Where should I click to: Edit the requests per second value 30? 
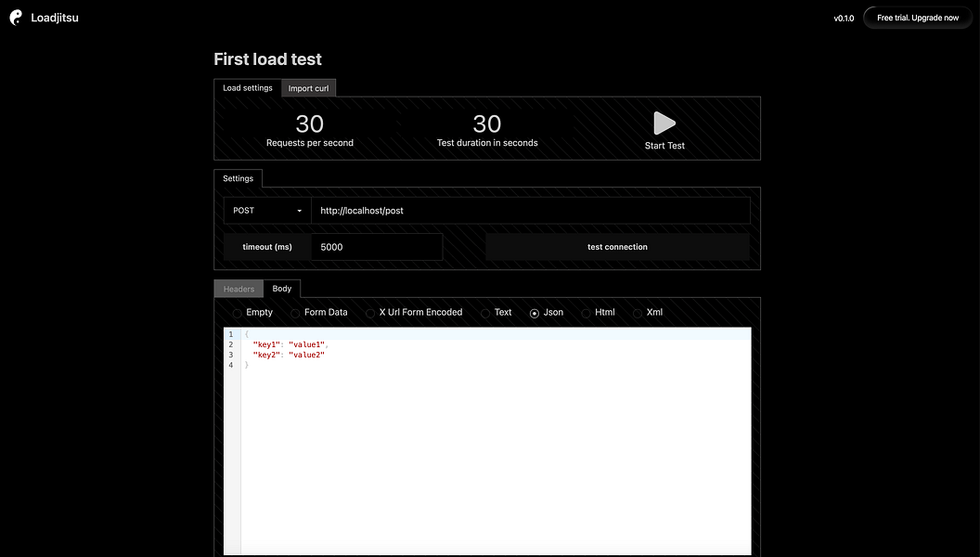tap(310, 123)
